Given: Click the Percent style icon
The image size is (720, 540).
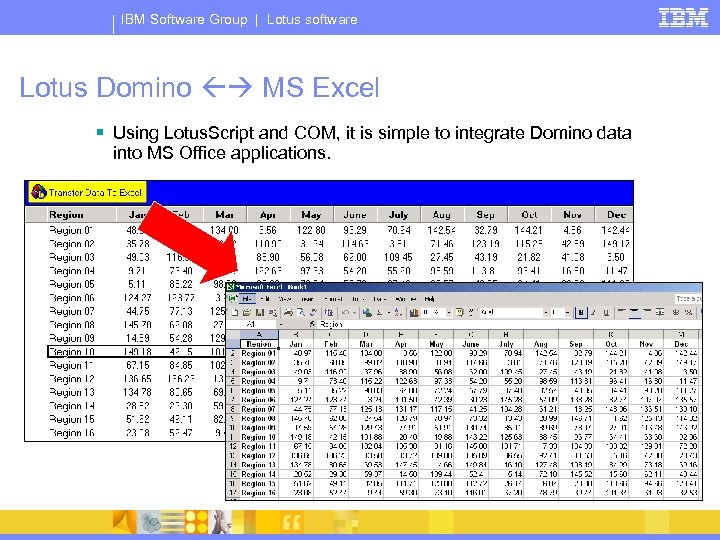Looking at the screenshot, I should pos(688,313).
